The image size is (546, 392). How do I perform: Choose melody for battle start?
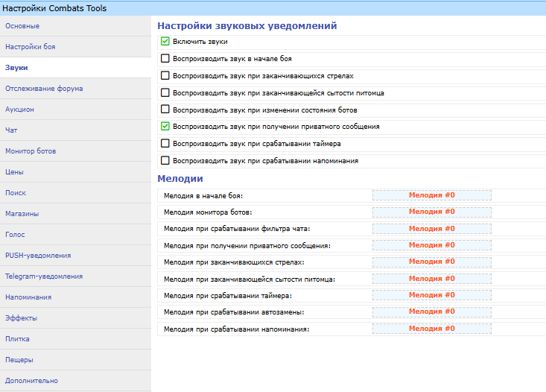431,195
